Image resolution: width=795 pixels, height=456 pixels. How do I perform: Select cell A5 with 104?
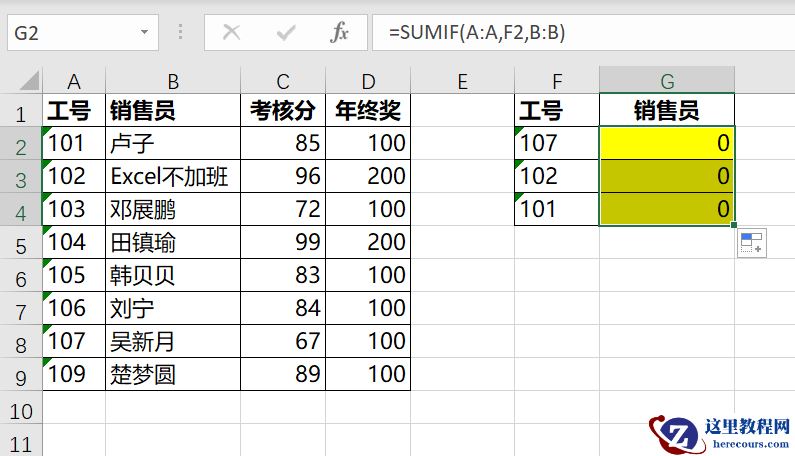pyautogui.click(x=74, y=242)
